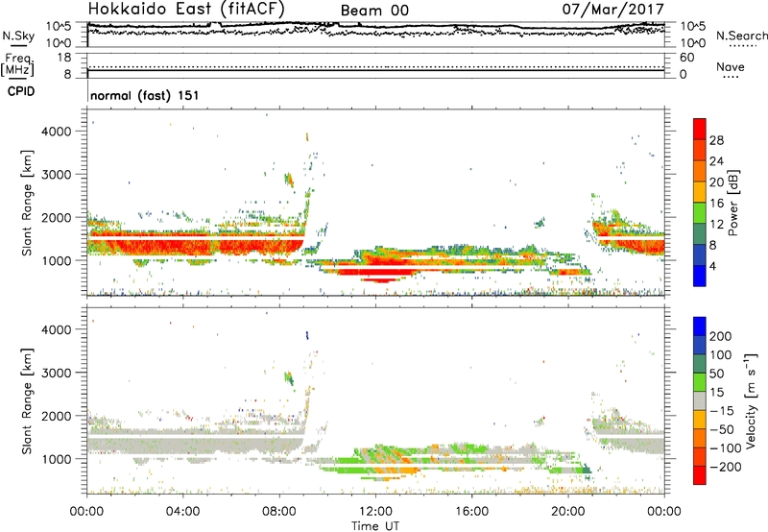Select the 4 label on Power colorbar
The height and width of the screenshot is (532, 768).
point(712,266)
